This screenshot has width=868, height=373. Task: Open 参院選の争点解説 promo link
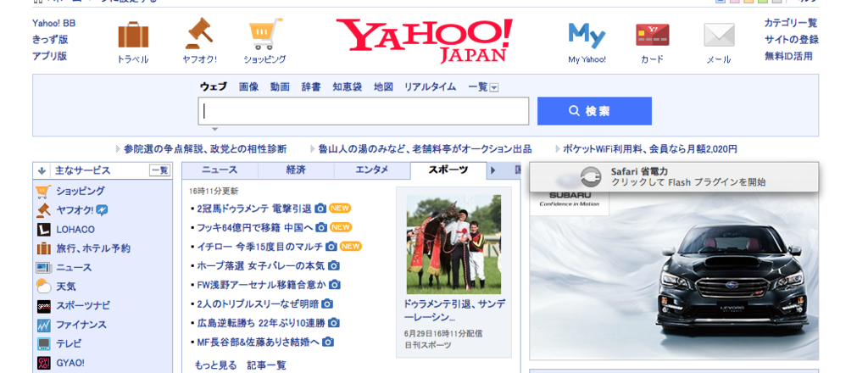(x=205, y=149)
